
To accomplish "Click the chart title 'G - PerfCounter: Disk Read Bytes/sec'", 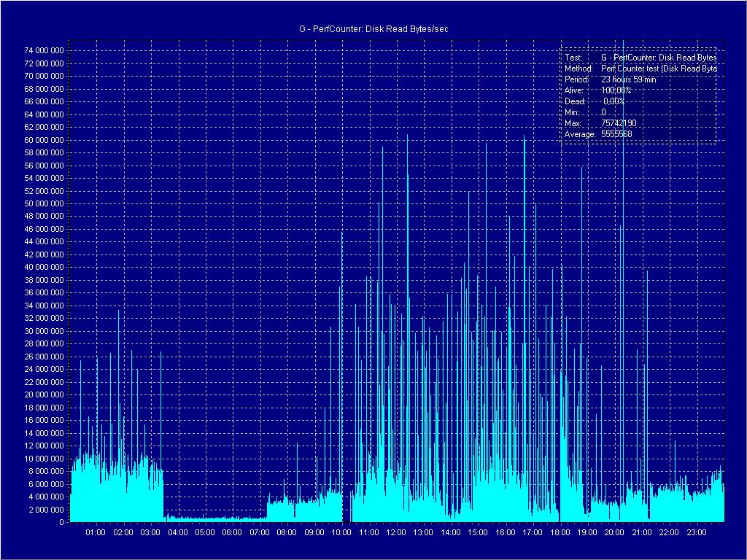I will pyautogui.click(x=373, y=28).
